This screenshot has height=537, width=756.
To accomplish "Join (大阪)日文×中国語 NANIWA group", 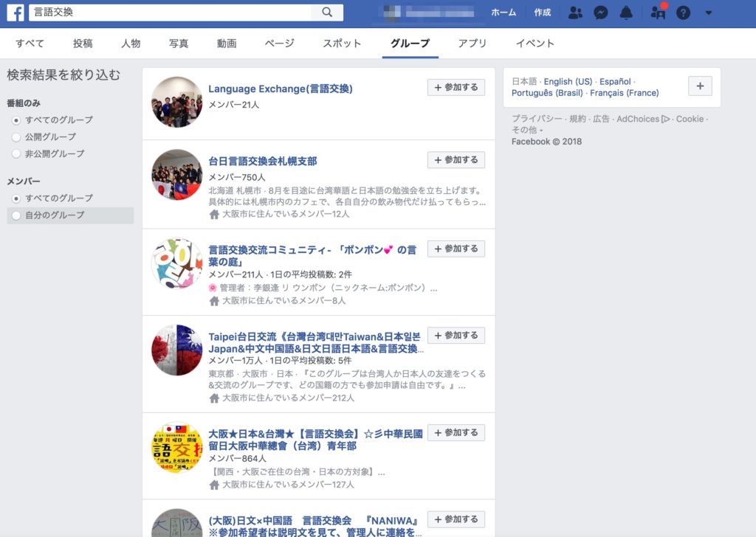I will [x=456, y=519].
